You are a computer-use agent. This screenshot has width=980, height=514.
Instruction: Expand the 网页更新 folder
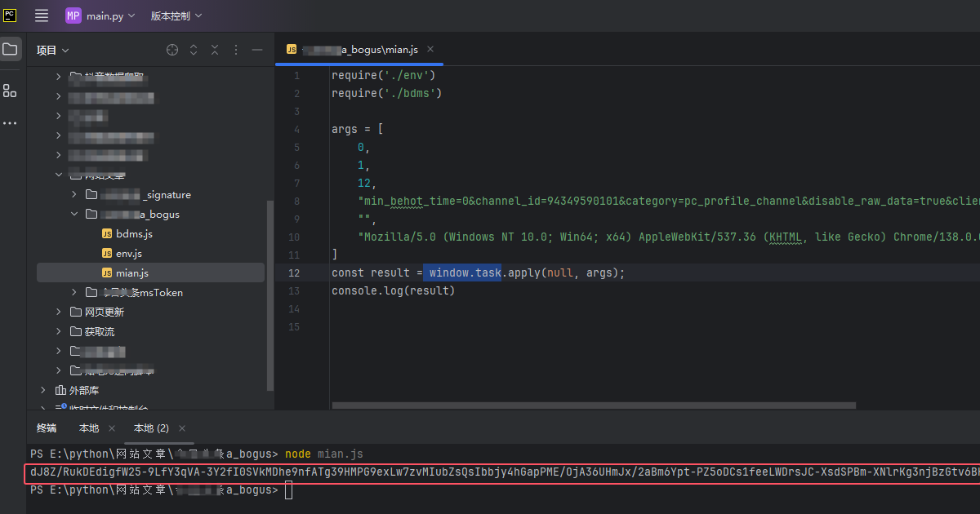click(x=59, y=312)
